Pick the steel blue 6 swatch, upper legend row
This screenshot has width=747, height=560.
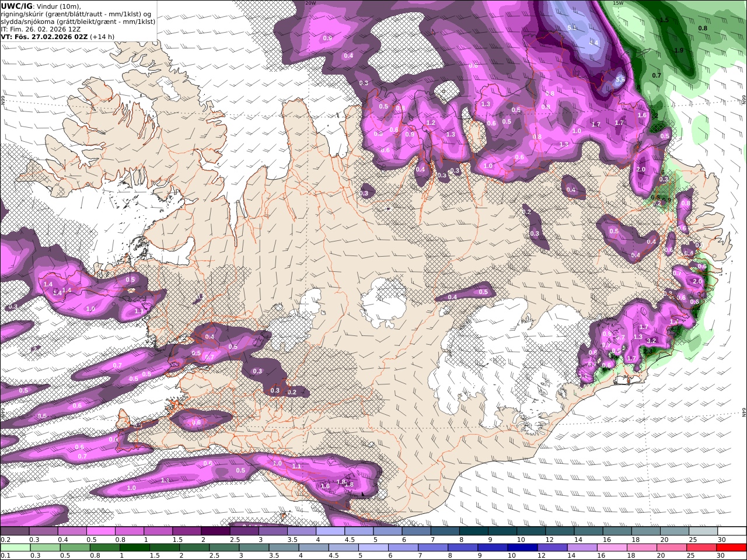(x=416, y=531)
